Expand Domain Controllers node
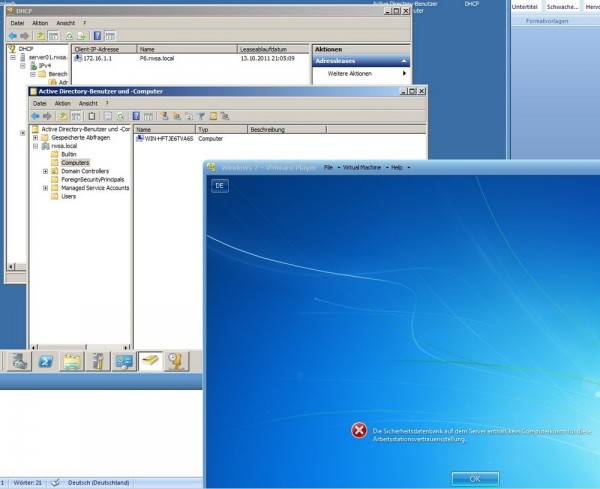This screenshot has width=600, height=489. point(46,171)
